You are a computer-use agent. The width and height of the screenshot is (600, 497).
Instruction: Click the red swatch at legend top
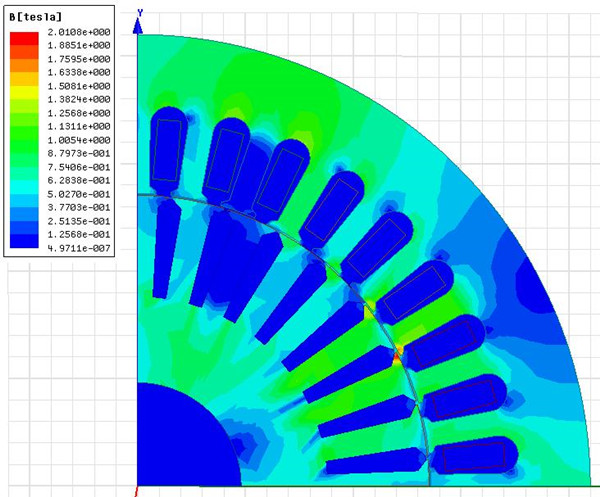click(24, 39)
